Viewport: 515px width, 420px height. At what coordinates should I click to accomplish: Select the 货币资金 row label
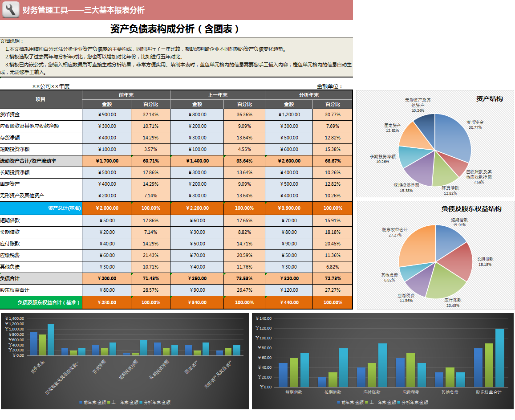(x=41, y=115)
